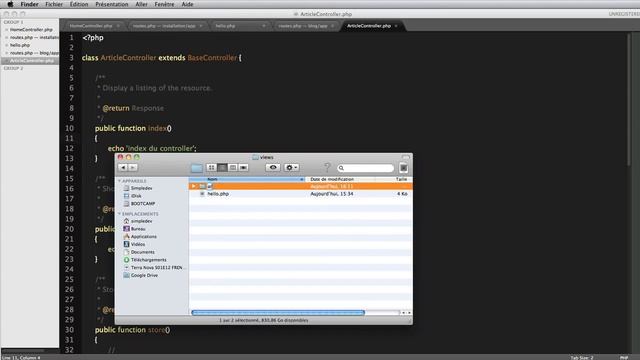The height and width of the screenshot is (360, 640).
Task: Open hello.php in editor sidebar
Action: [x=20, y=45]
